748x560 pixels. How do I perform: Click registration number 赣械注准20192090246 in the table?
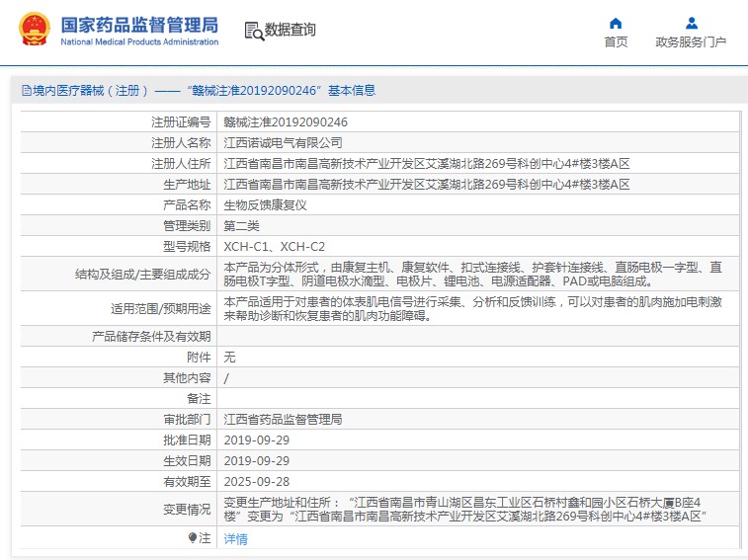pos(286,122)
